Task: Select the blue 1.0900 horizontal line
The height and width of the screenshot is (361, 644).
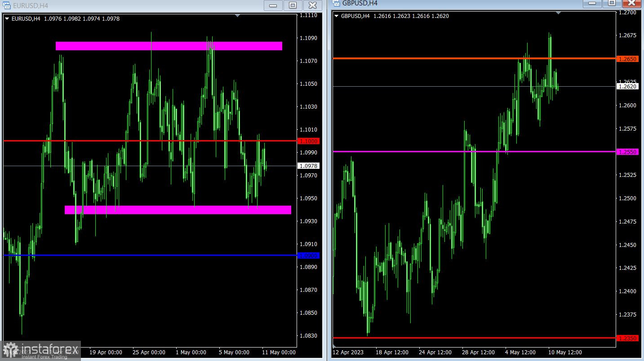Action: tap(150, 255)
